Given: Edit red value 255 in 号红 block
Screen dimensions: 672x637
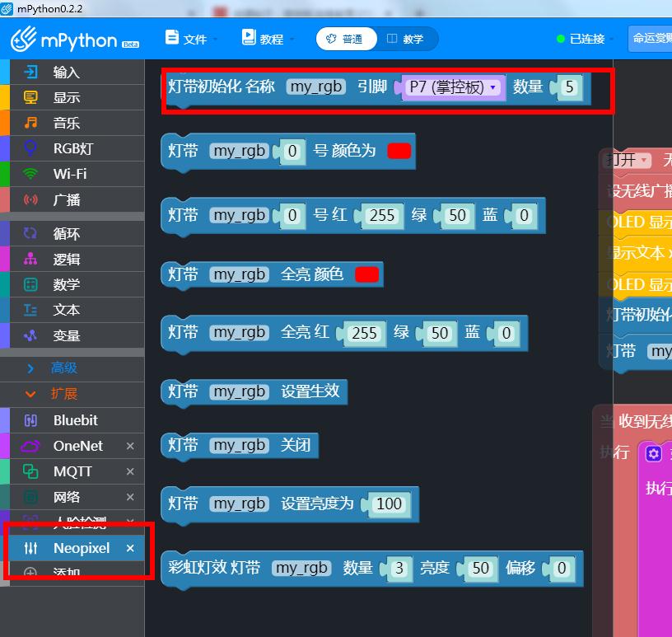Looking at the screenshot, I should (382, 216).
